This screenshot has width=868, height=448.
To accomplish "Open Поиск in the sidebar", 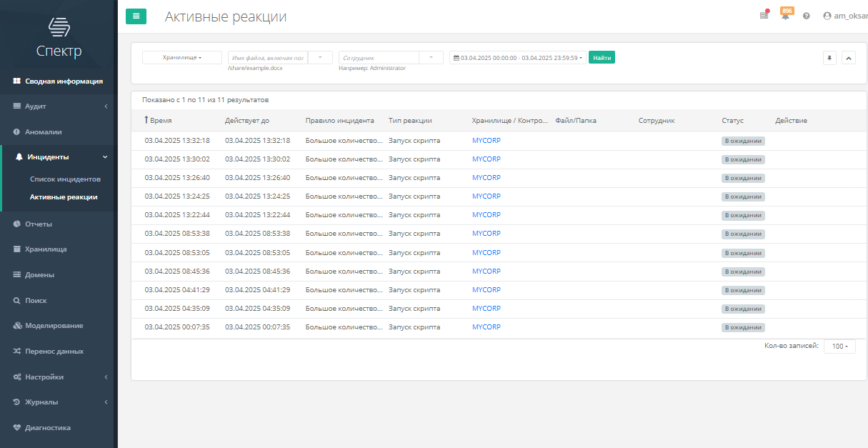I will (58, 300).
